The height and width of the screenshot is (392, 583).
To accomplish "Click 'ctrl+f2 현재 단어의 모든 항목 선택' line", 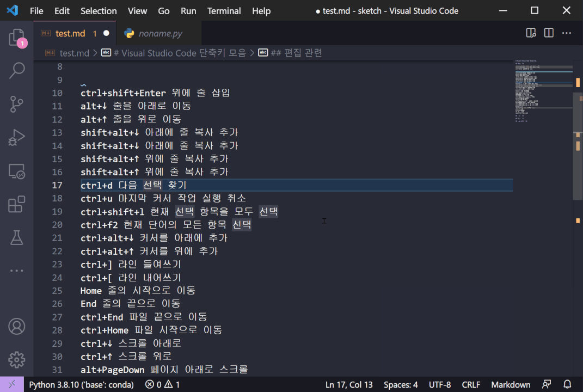I will pos(166,225).
